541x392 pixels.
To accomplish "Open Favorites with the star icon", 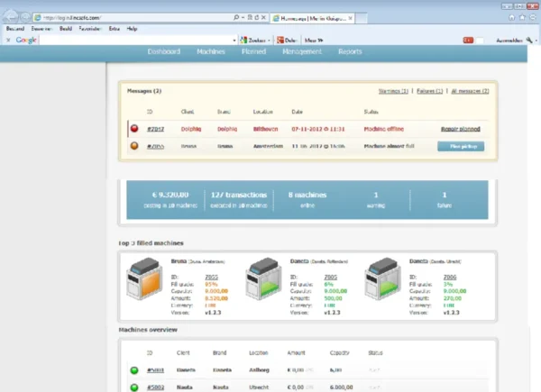I will click(x=522, y=17).
